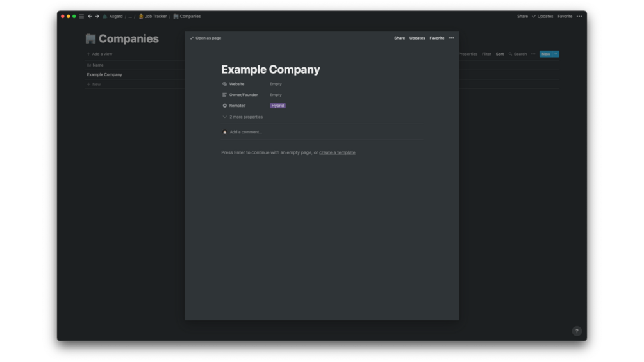644x362 pixels.
Task: Click the Owner/Founder text property icon
Action: pos(225,95)
